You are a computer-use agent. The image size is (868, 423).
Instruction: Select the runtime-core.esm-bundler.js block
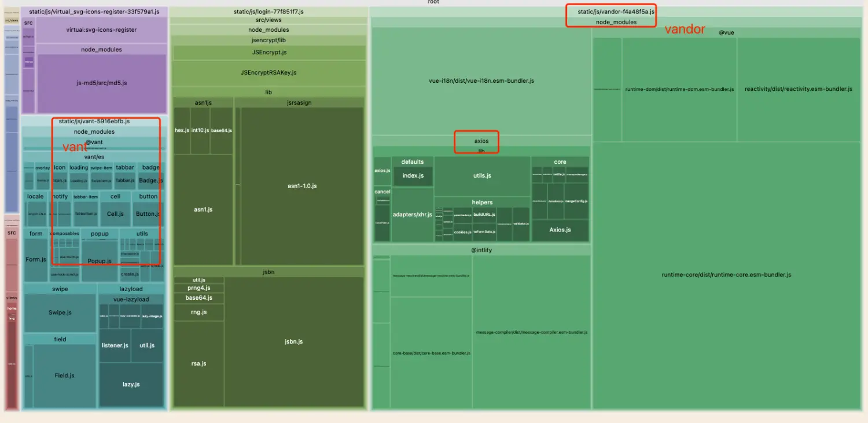tap(726, 275)
